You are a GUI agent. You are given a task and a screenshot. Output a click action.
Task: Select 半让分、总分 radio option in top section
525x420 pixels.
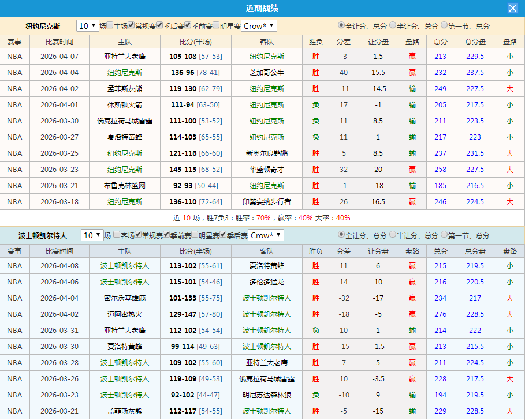pos(393,26)
